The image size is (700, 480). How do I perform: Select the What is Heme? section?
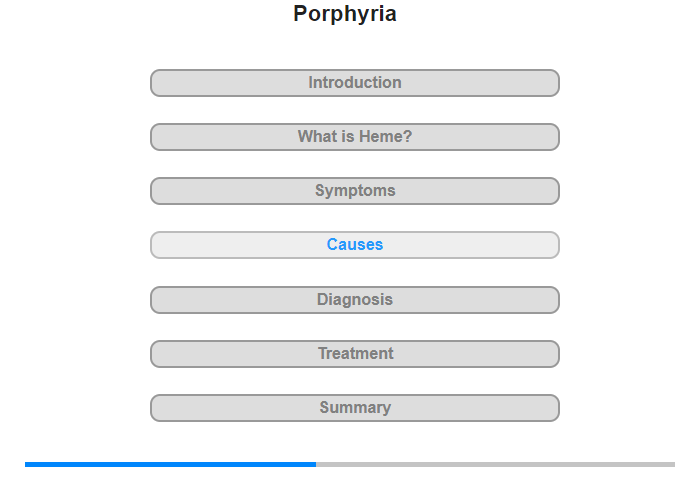coord(354,137)
